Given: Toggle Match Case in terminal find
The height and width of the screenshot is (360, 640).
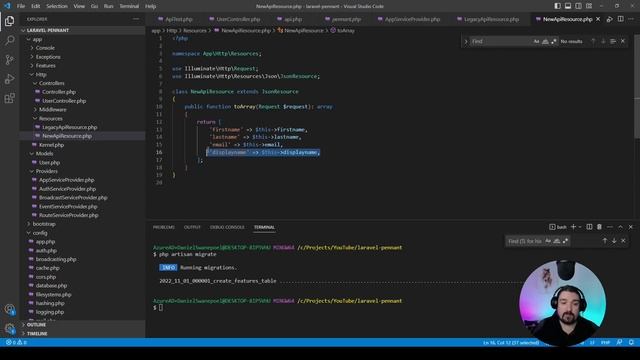Looking at the screenshot, I should 548,241.
